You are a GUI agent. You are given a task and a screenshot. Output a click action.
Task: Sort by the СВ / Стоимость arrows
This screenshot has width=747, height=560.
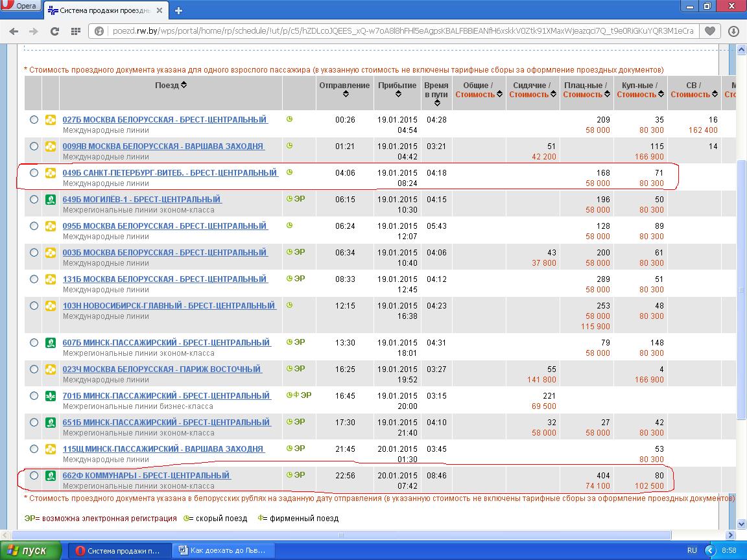(715, 94)
